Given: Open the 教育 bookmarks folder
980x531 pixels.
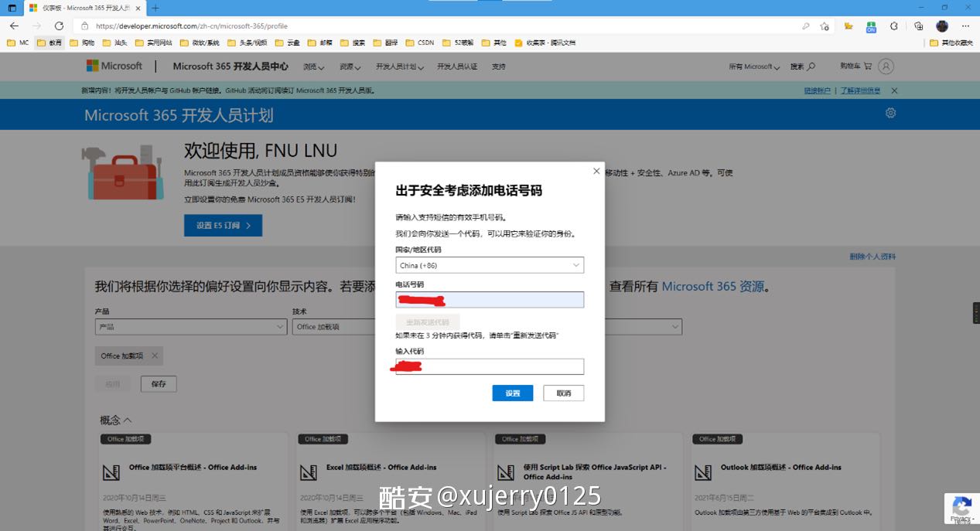Looking at the screenshot, I should point(50,43).
